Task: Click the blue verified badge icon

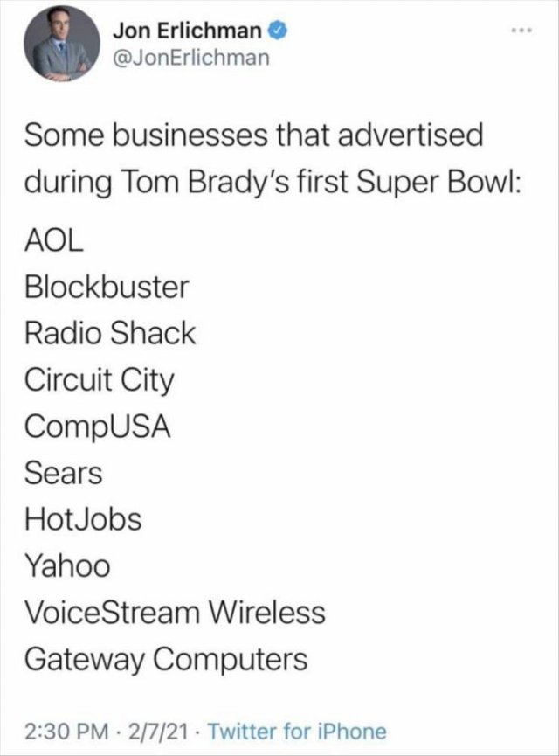Action: [x=278, y=31]
